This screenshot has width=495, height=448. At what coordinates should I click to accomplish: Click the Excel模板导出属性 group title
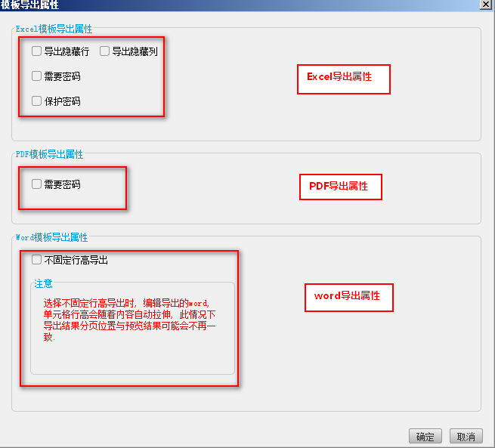pos(54,29)
